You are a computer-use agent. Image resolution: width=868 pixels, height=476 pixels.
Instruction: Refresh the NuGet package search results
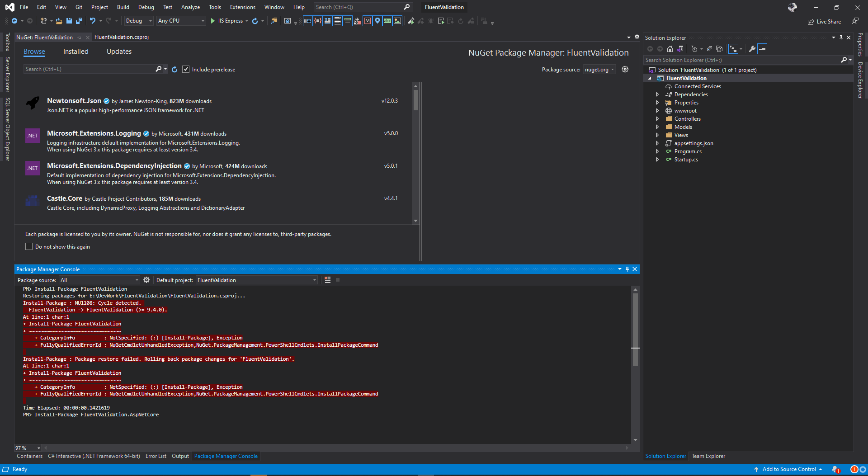[x=175, y=69]
